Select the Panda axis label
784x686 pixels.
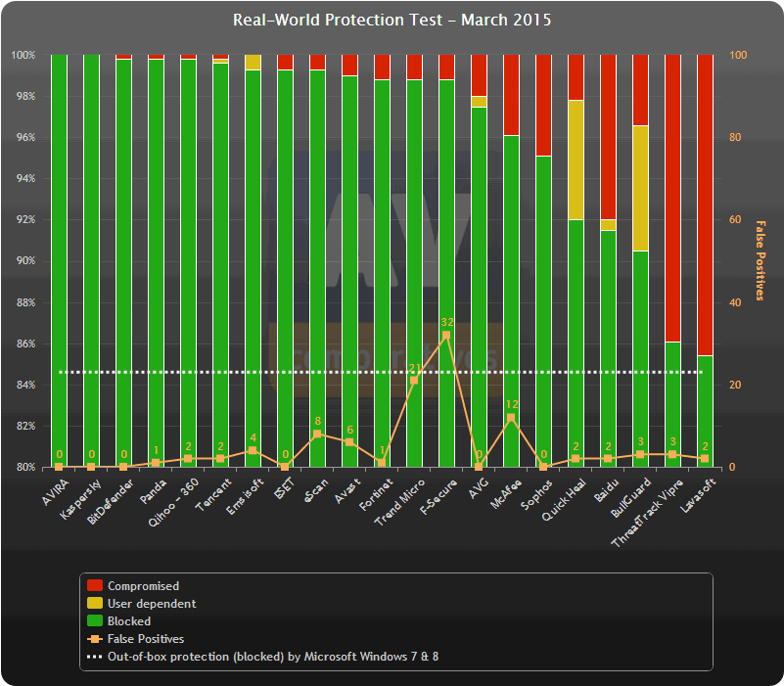click(x=153, y=491)
